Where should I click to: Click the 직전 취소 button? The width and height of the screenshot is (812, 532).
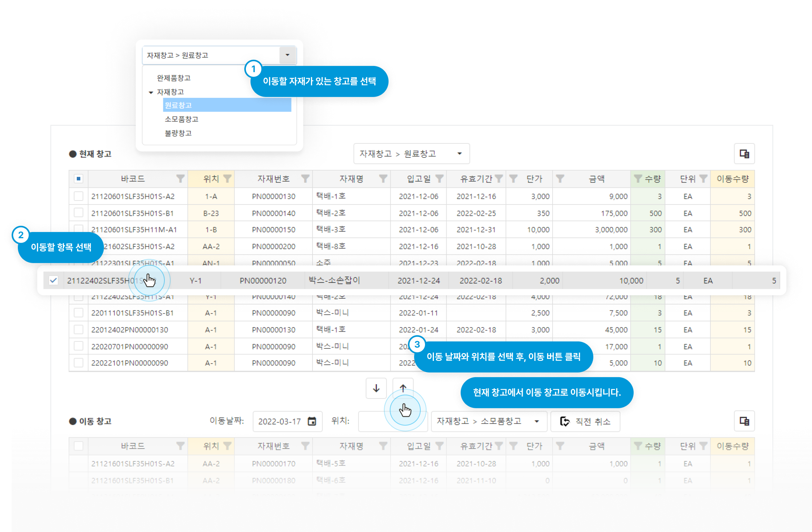[585, 421]
